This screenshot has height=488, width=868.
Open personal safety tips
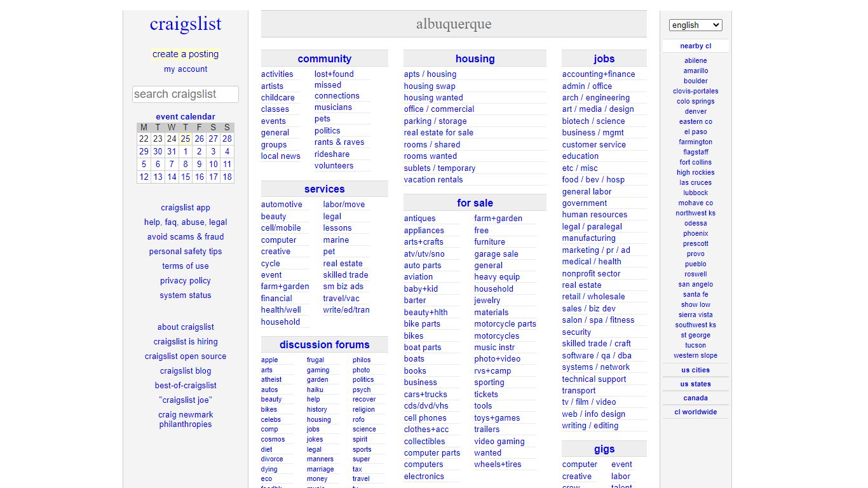pos(186,252)
